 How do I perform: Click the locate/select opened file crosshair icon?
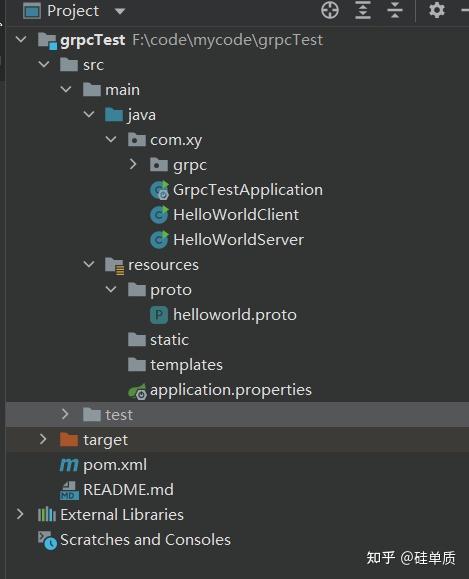330,10
